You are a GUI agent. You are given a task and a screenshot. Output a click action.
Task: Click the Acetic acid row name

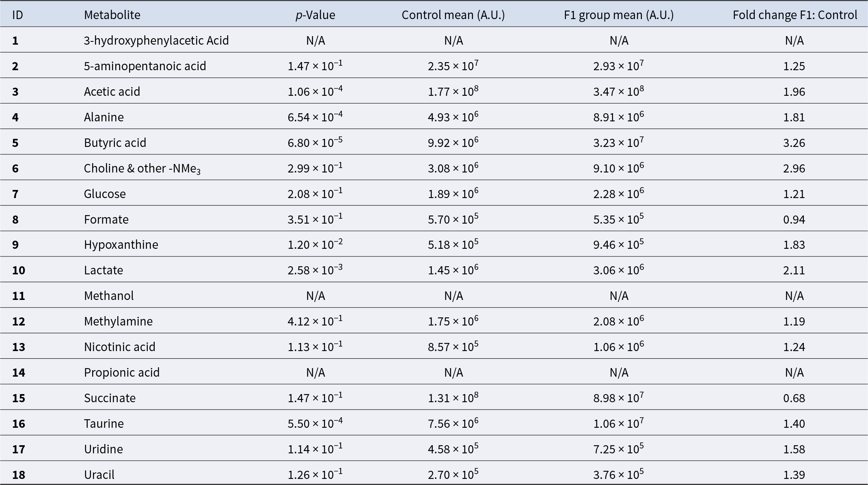tap(112, 92)
